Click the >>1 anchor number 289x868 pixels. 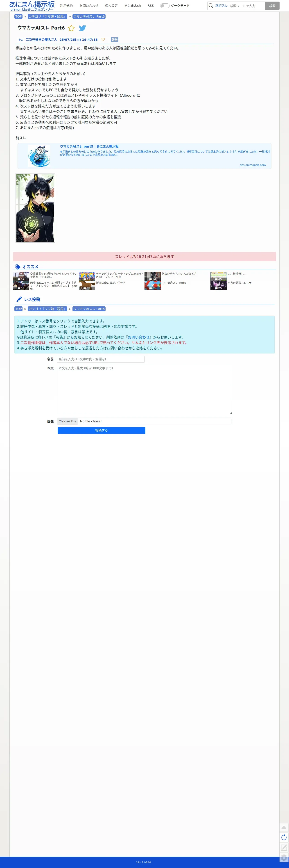click(x=20, y=40)
